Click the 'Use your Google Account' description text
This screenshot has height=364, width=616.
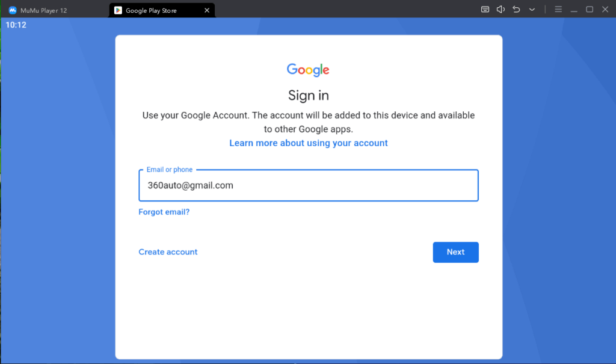pos(309,122)
